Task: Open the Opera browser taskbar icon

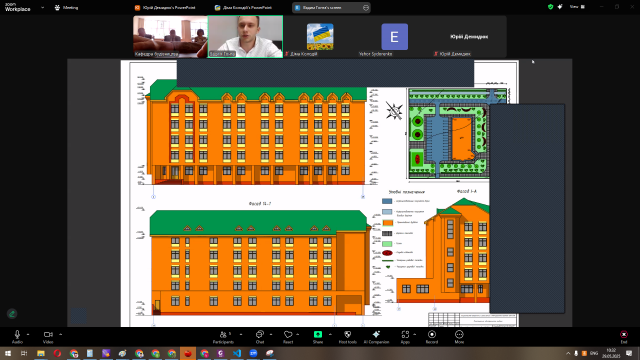Action: click(x=57, y=353)
